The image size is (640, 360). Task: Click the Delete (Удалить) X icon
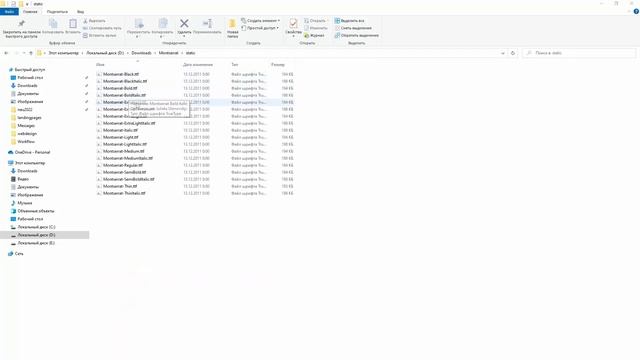pos(184,24)
